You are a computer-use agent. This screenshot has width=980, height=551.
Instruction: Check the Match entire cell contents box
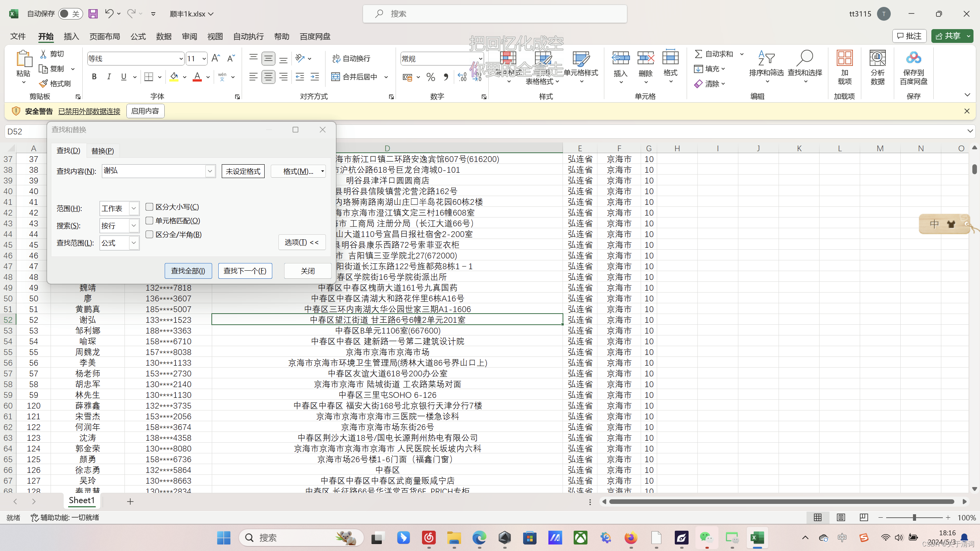coord(150,221)
